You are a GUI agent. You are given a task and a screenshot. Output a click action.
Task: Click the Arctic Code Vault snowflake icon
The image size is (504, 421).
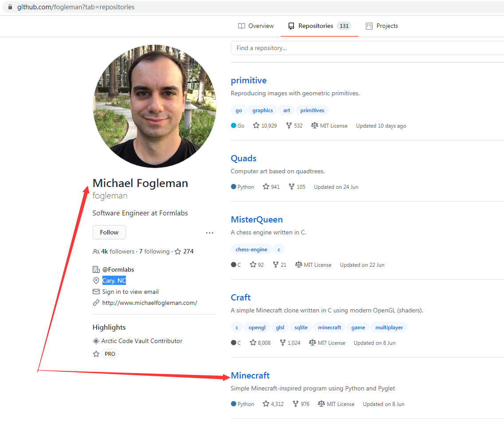tap(96, 341)
